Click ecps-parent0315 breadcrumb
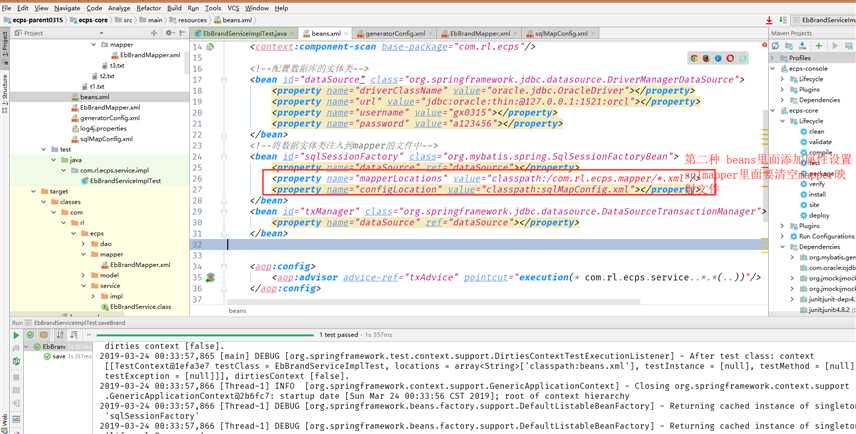 pyautogui.click(x=34, y=20)
